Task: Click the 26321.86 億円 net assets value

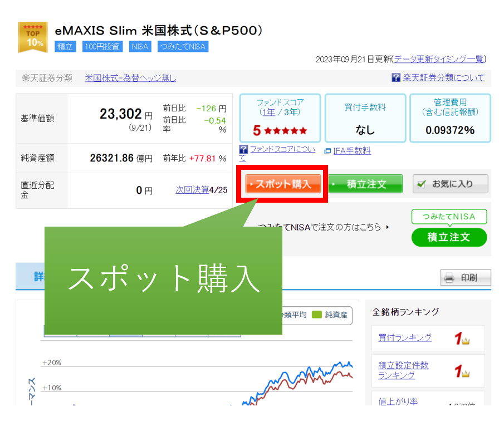Action: click(x=121, y=158)
